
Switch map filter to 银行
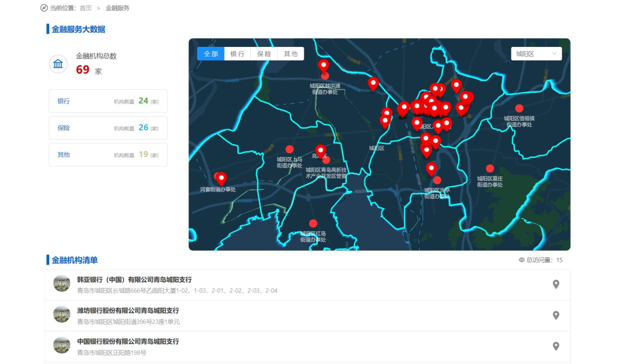coord(237,54)
